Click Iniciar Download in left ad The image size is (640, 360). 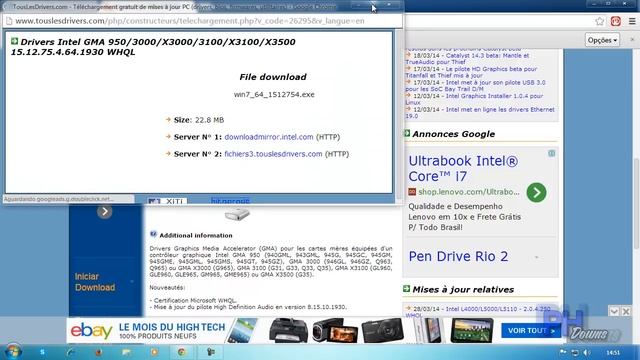(95, 282)
